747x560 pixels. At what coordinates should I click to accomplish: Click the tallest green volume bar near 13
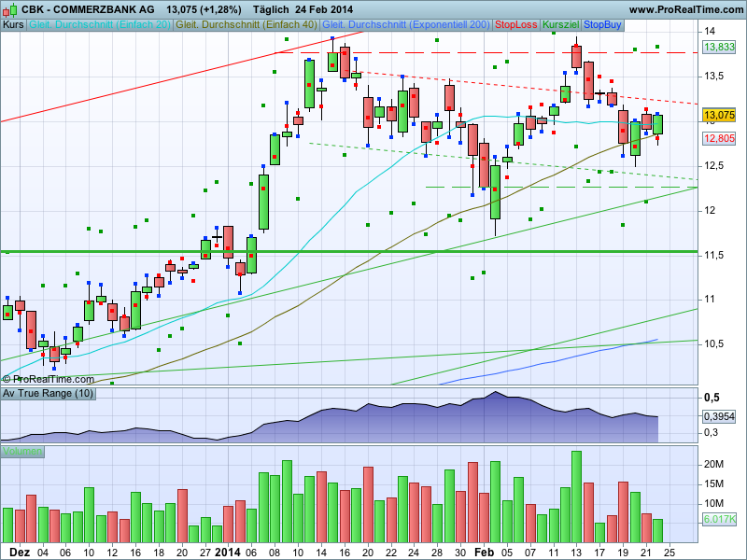tap(576, 497)
